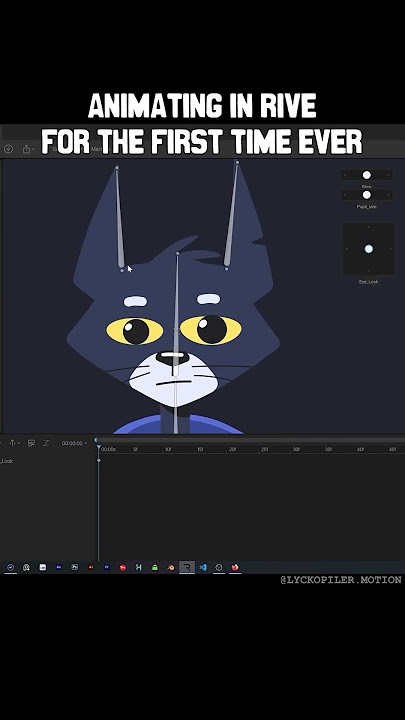Click the work-area start handle above ruler

(96, 439)
